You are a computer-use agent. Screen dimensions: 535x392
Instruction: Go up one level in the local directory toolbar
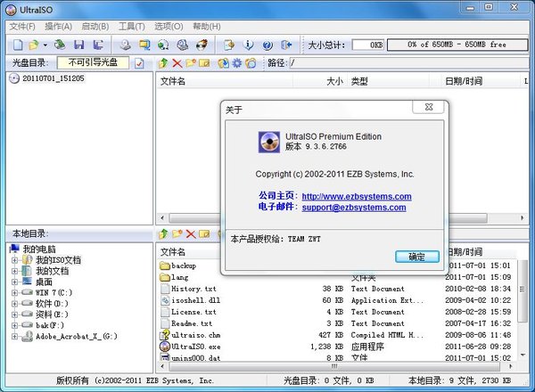click(163, 233)
